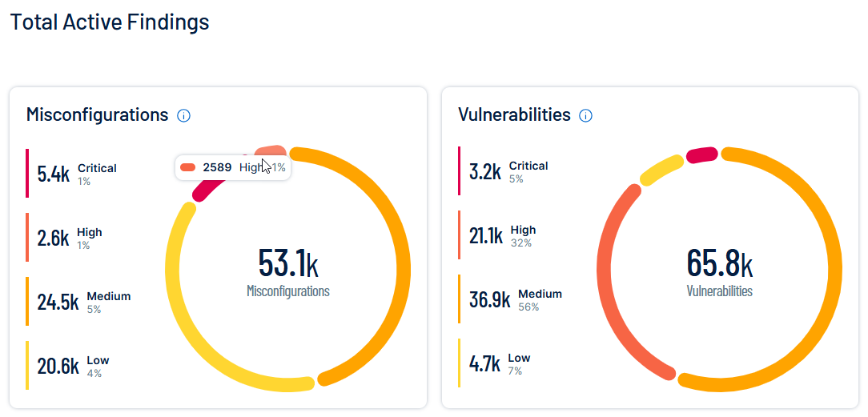The width and height of the screenshot is (868, 417).
Task: Select Critical vulnerabilities 3.2k legend row
Action: pyautogui.click(x=508, y=170)
